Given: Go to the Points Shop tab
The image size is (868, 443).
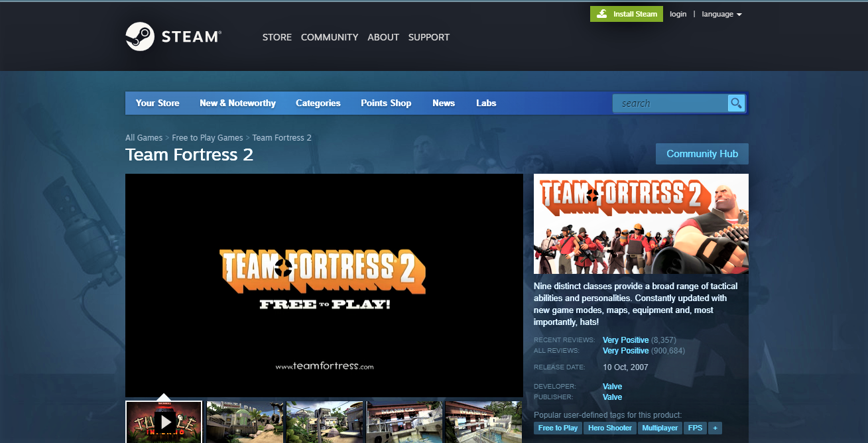Looking at the screenshot, I should pos(386,103).
